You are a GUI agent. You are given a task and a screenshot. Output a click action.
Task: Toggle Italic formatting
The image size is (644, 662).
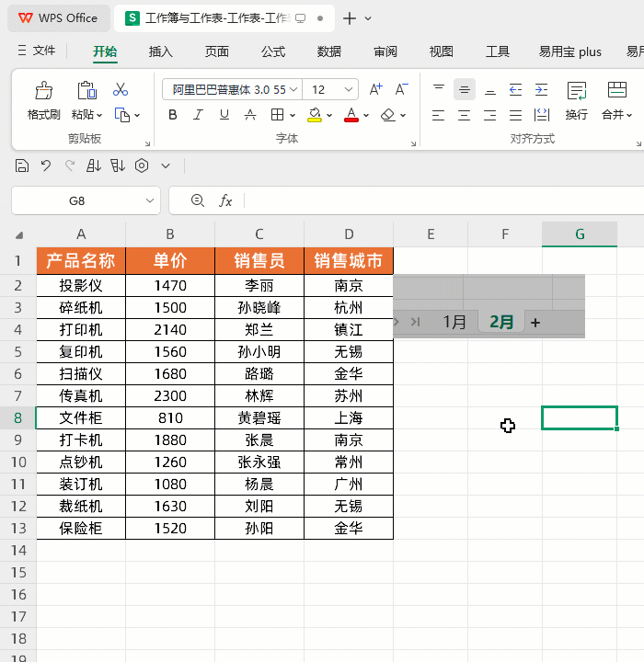click(x=198, y=115)
